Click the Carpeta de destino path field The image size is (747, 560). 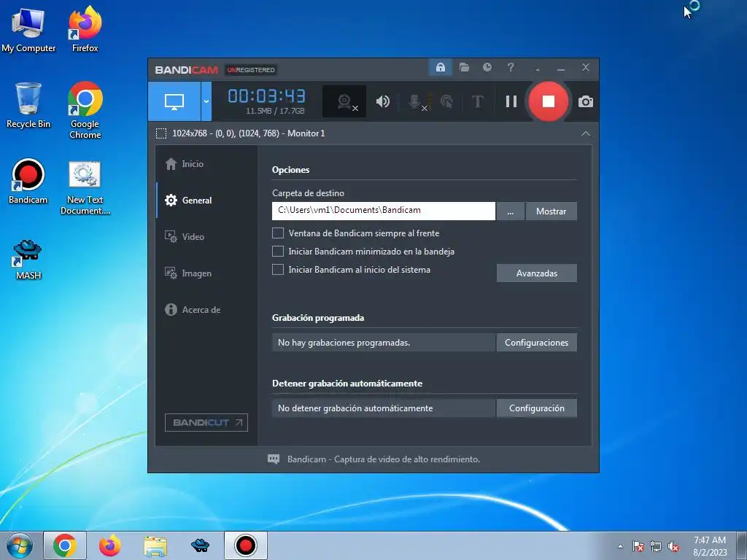pos(384,211)
